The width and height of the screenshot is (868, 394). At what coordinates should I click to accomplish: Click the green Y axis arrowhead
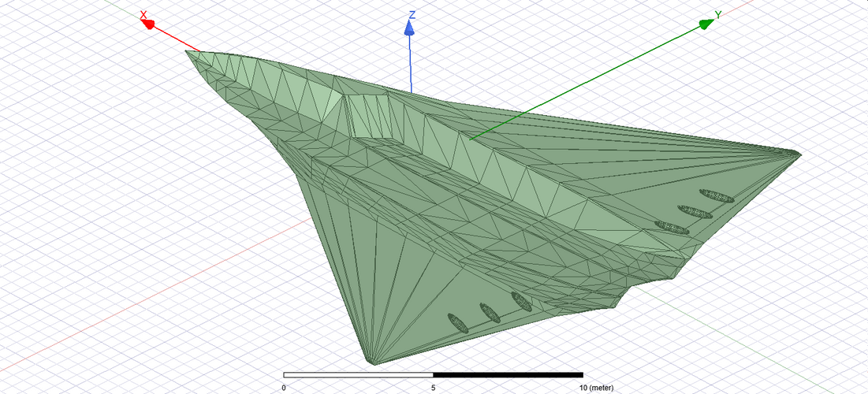pos(706,24)
